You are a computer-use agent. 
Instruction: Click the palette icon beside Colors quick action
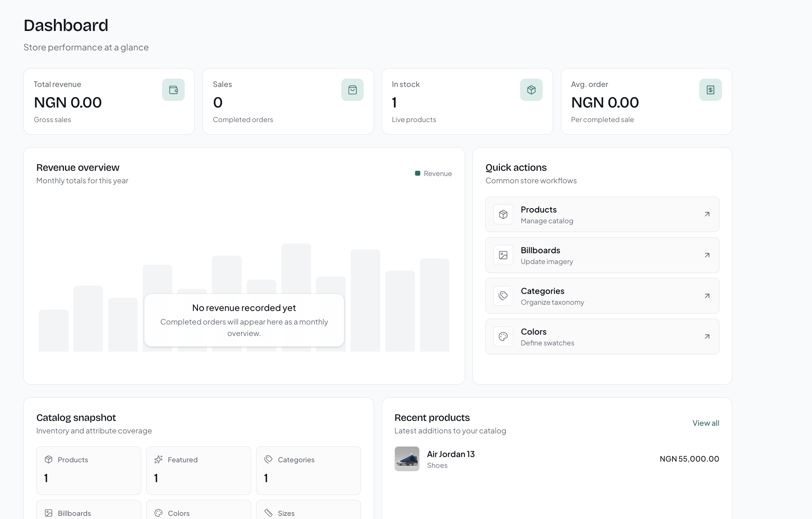[x=503, y=336]
